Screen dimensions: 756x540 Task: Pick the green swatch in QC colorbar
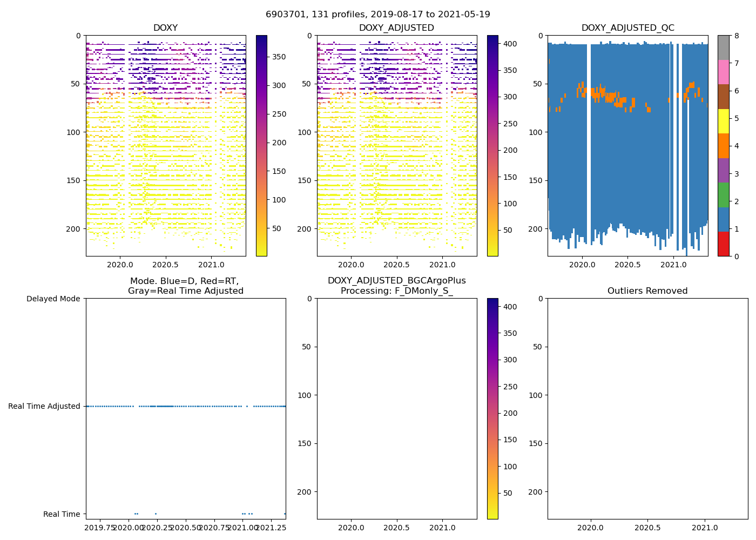point(723,194)
